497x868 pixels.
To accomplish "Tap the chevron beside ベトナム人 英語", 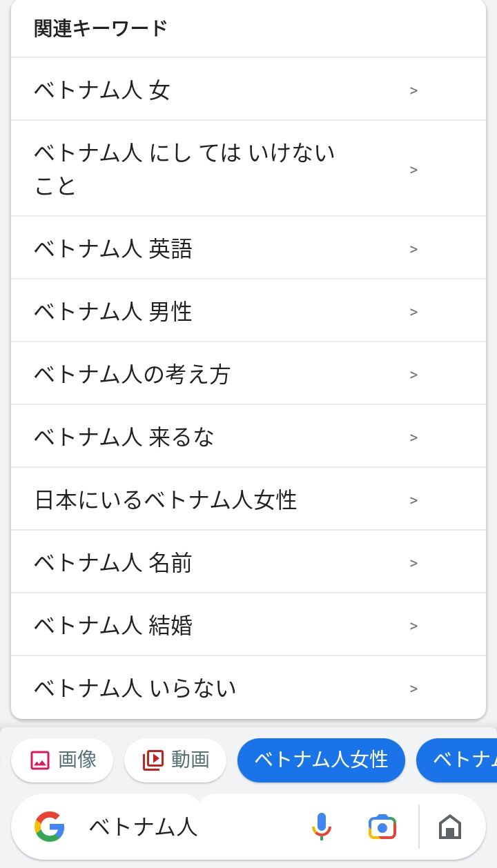I will pos(413,249).
